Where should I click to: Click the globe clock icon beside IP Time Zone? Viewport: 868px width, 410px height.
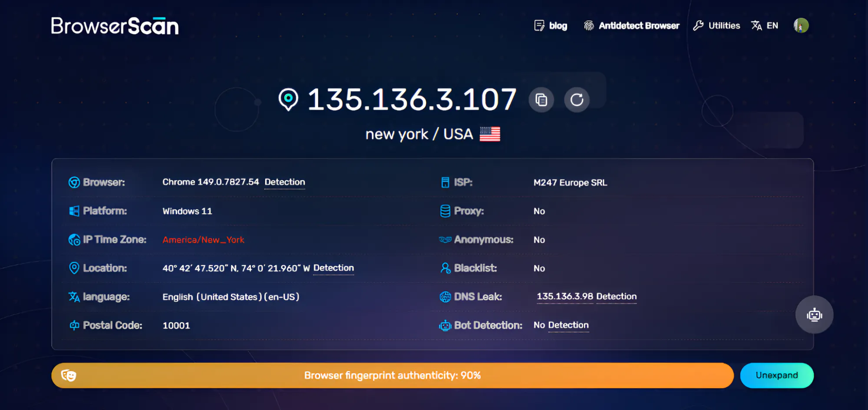[x=74, y=240]
